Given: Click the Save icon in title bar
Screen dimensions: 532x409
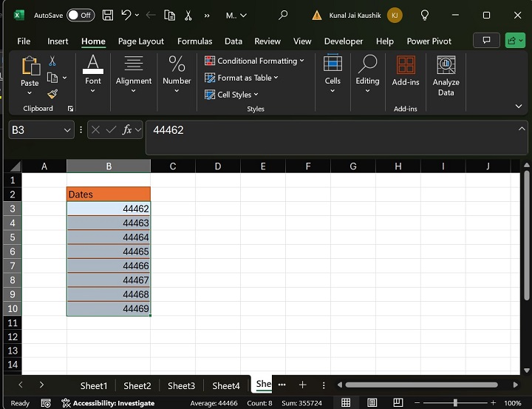Looking at the screenshot, I should [x=108, y=15].
